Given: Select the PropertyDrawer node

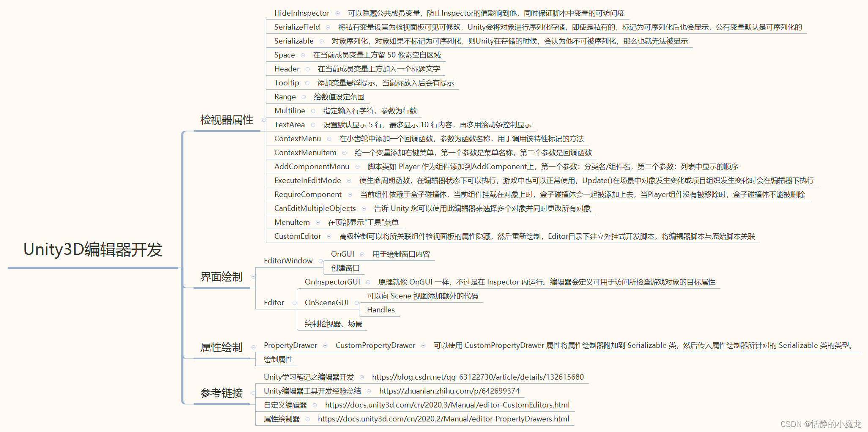Looking at the screenshot, I should click(290, 345).
